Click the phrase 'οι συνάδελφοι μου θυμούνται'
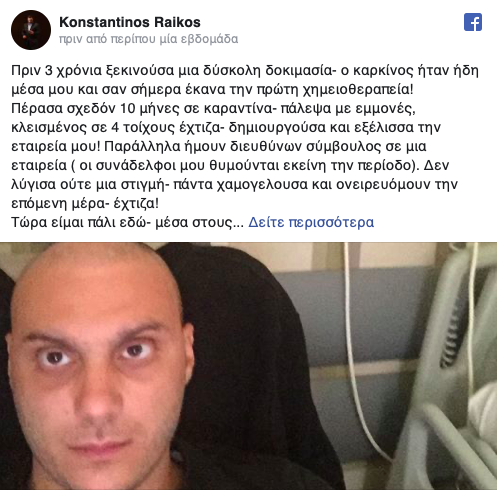The height and width of the screenshot is (492, 497). [179, 165]
